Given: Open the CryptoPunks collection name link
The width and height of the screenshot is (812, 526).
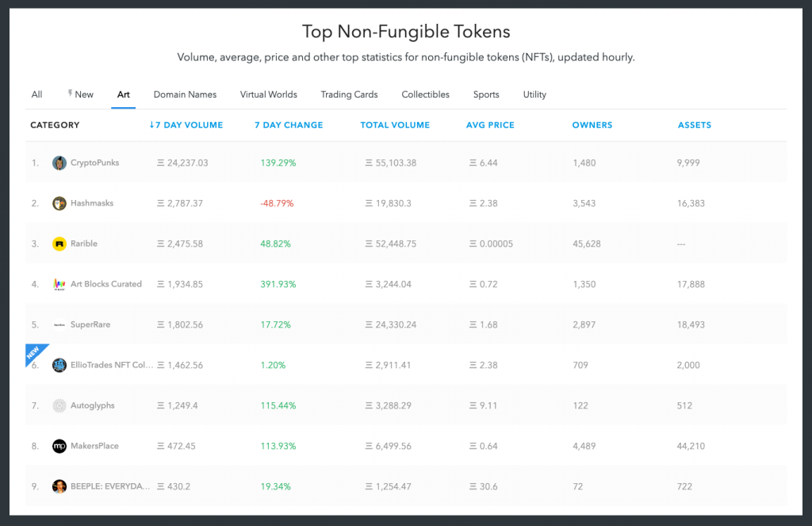Looking at the screenshot, I should pos(95,163).
